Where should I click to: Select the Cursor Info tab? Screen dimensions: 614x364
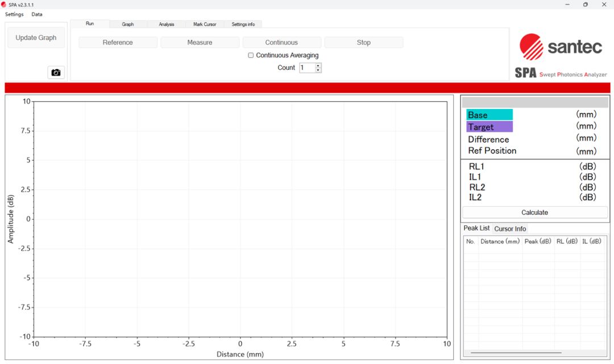pos(510,229)
